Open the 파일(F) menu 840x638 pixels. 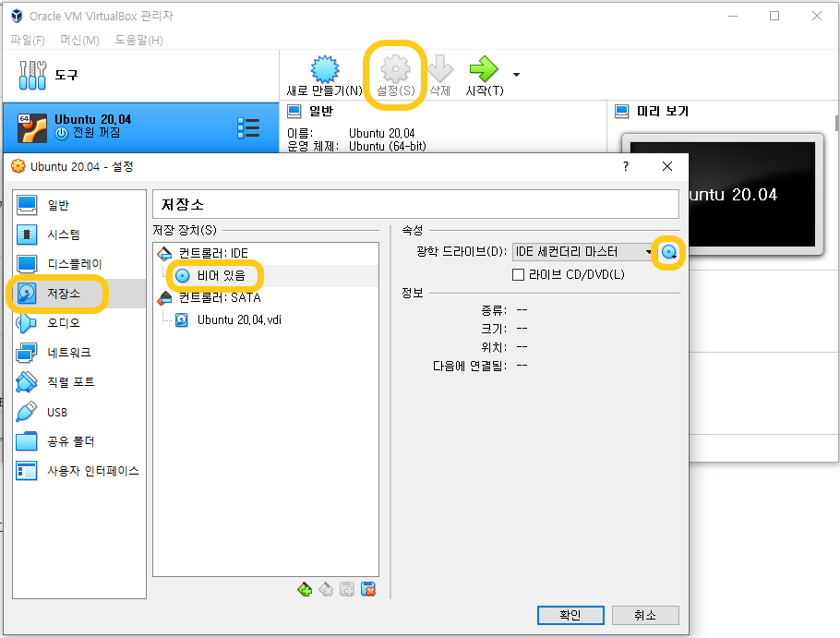coord(28,41)
